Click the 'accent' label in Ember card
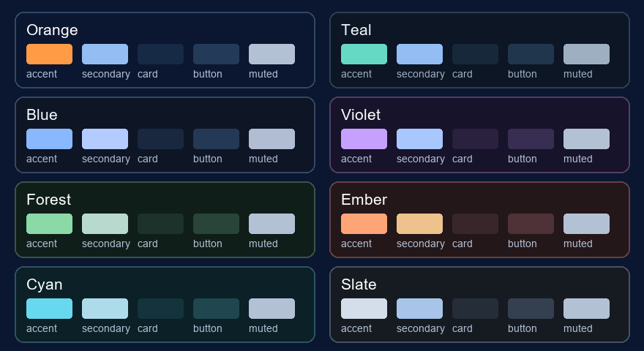644x351 pixels. click(x=356, y=244)
